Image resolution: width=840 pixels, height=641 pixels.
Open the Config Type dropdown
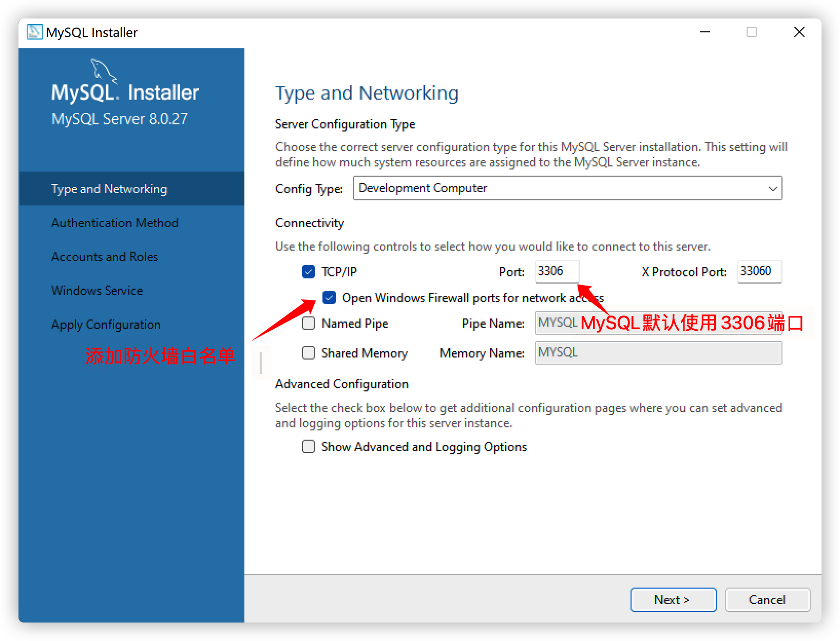pyautogui.click(x=567, y=188)
